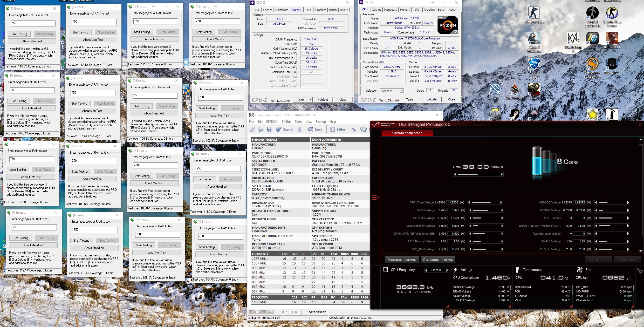Click the red hamburger menu icon in DIP5
This screenshot has height=327, width=644.
click(375, 197)
